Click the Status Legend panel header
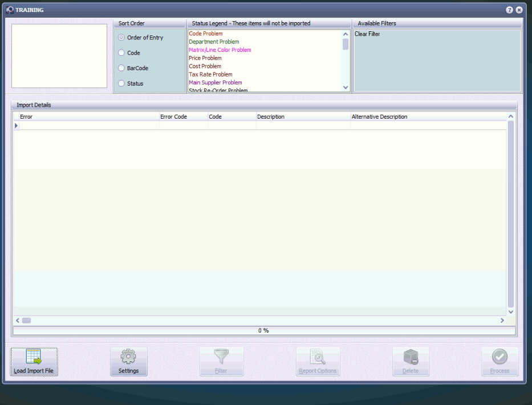Screen dimensions: 532x405 pos(269,23)
